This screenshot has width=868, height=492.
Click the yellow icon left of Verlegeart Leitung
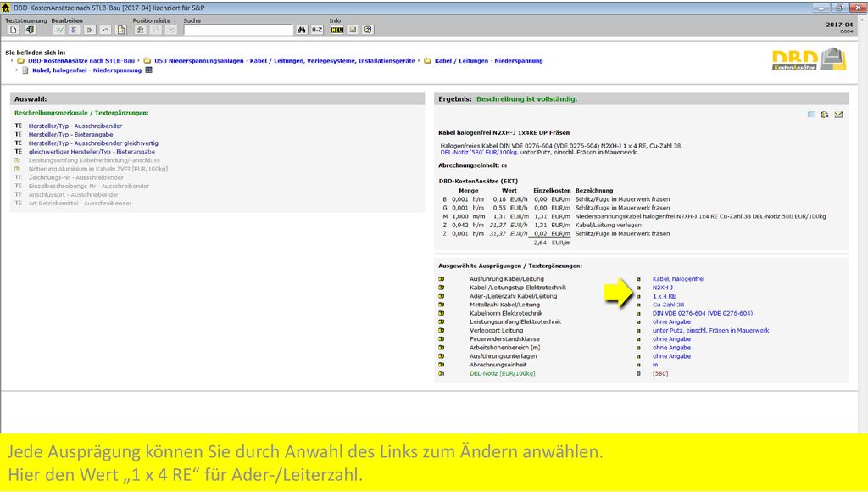(441, 330)
